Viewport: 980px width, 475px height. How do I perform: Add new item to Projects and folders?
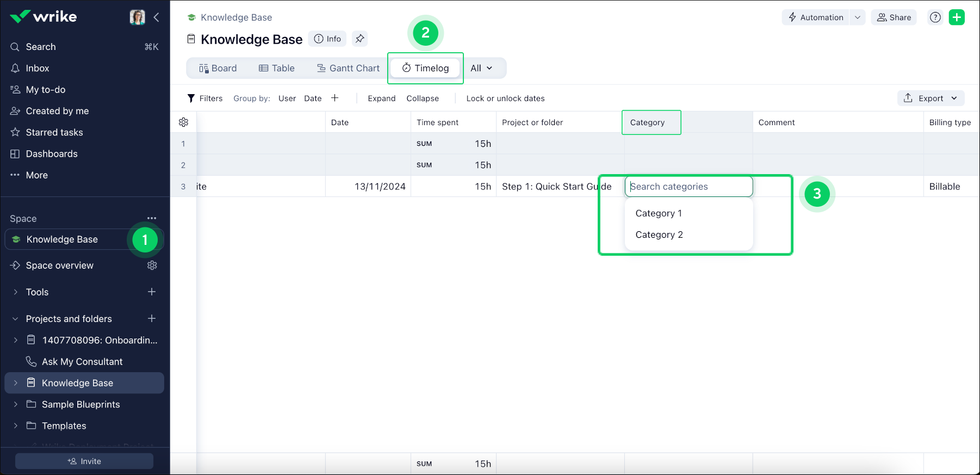(x=152, y=319)
